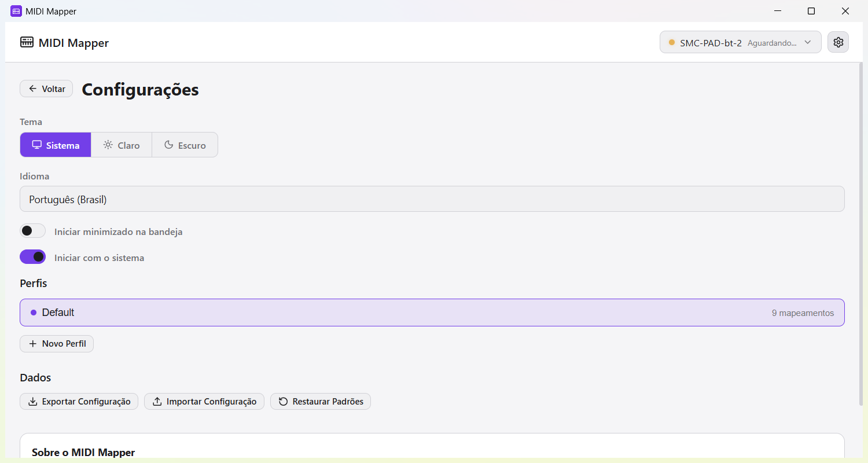This screenshot has height=463, width=868.
Task: Select the Default profile row
Action: [432, 313]
